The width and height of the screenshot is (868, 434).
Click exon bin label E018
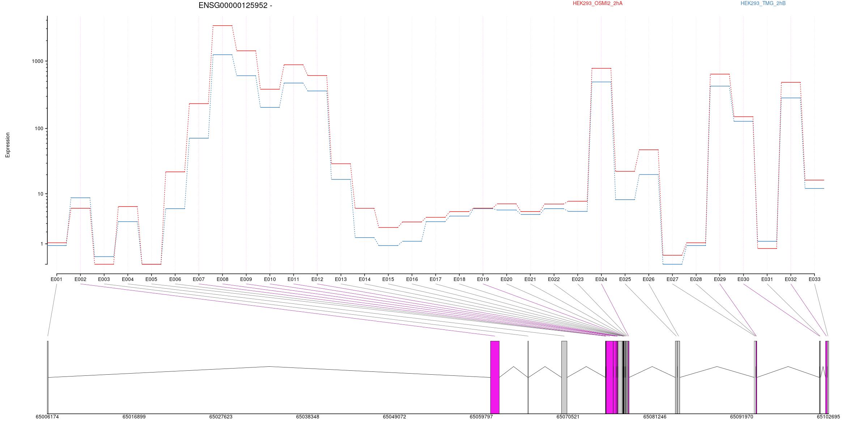point(459,279)
